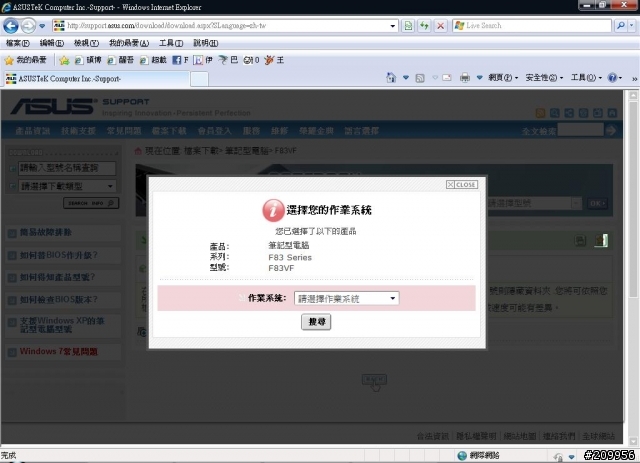The image size is (640, 463).
Task: Open the 檔案(F) menu
Action: 18,43
